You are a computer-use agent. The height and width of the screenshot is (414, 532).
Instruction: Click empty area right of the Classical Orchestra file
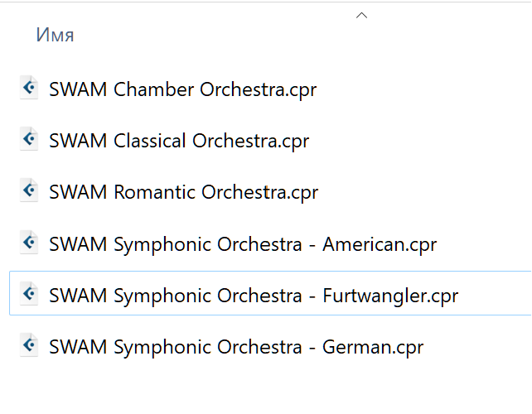[x=421, y=141]
